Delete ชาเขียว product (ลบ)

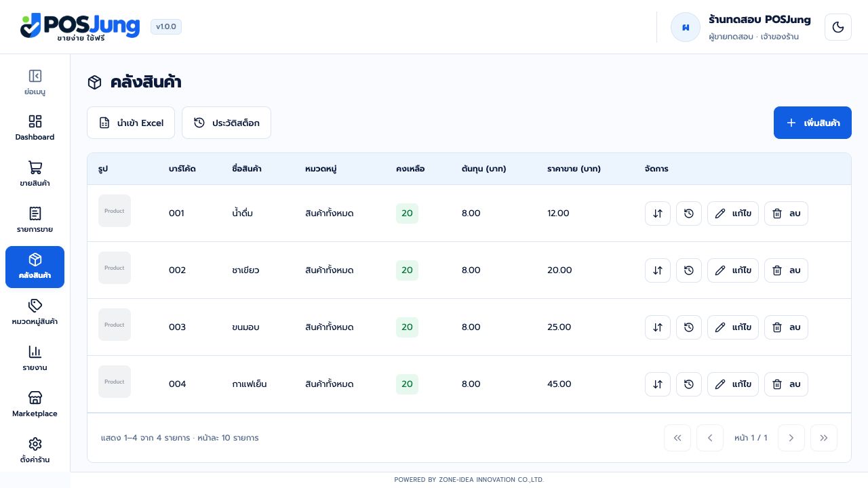(x=786, y=270)
